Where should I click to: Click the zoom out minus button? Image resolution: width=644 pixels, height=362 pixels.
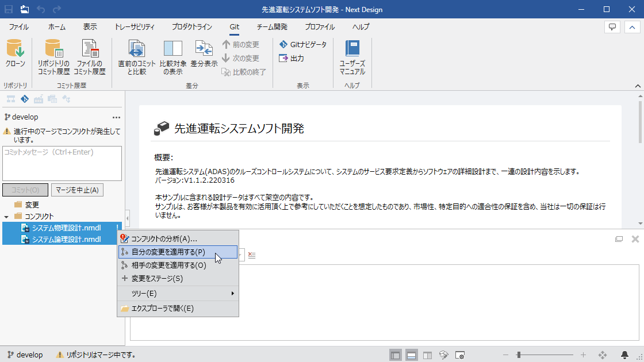[x=505, y=355]
